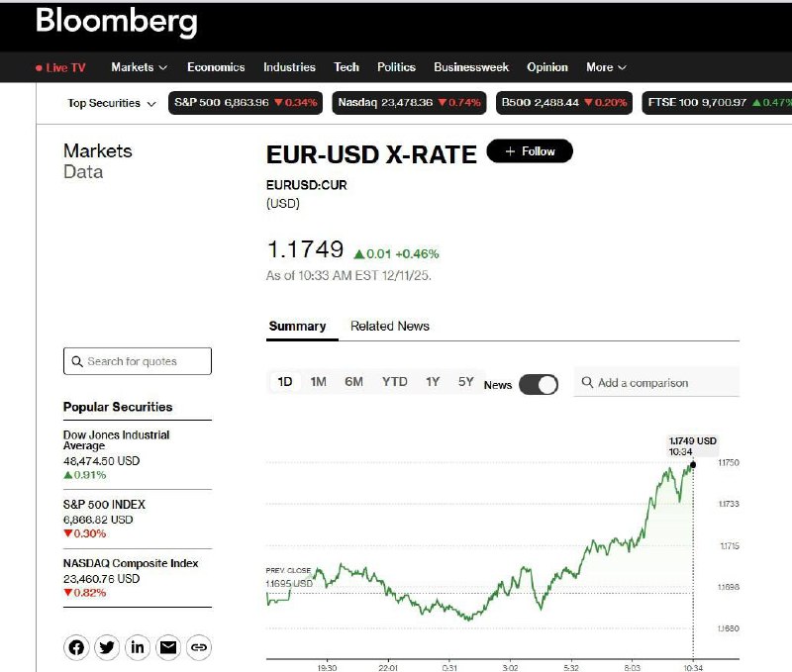Switch to the Related News tab
792x672 pixels.
pyautogui.click(x=390, y=326)
